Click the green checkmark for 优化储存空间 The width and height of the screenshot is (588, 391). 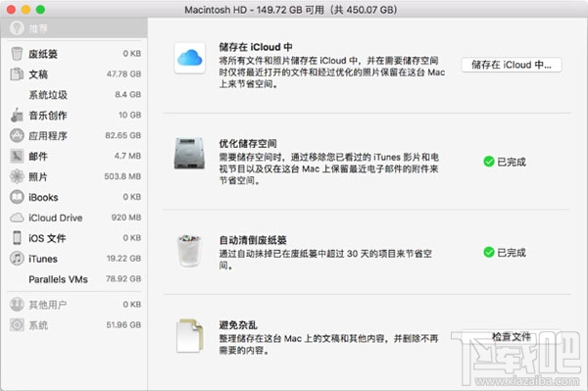click(x=489, y=162)
